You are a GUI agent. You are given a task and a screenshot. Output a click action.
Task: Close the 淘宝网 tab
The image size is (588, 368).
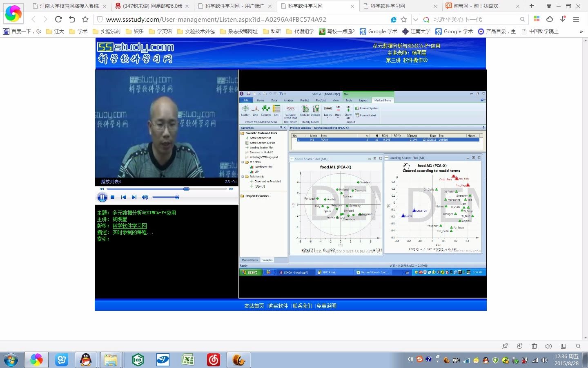tap(518, 6)
